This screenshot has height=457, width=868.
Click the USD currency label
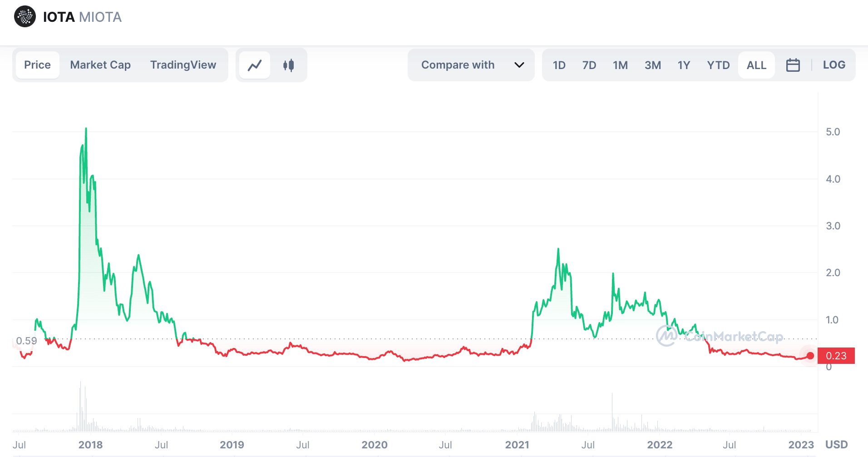[837, 445]
